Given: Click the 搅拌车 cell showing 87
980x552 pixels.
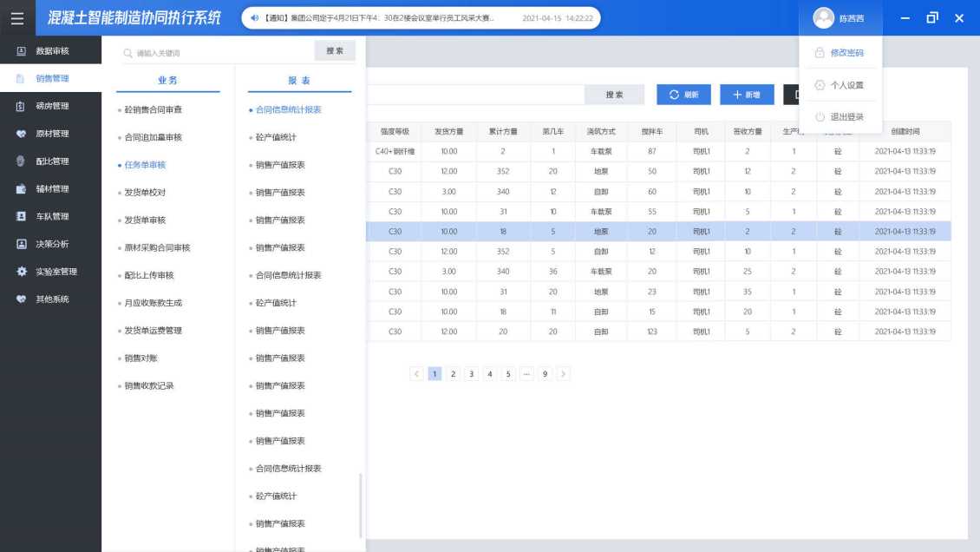Looking at the screenshot, I should click(x=652, y=151).
